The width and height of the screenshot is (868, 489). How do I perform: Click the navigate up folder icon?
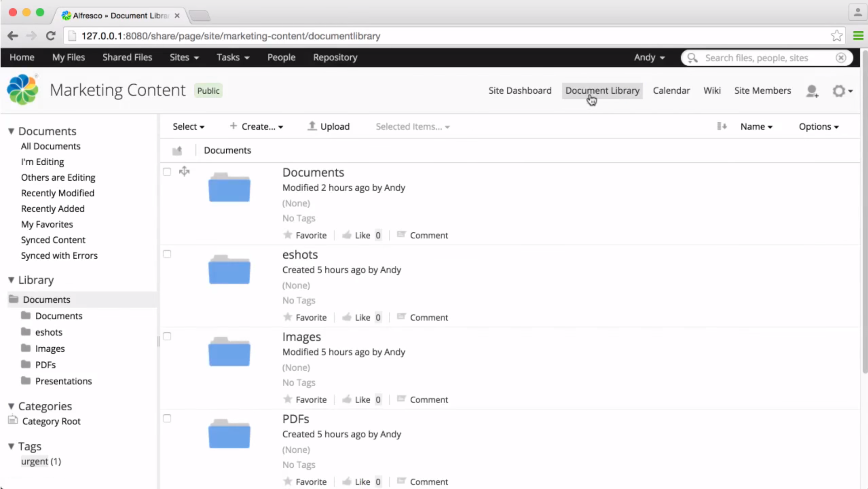pyautogui.click(x=177, y=150)
